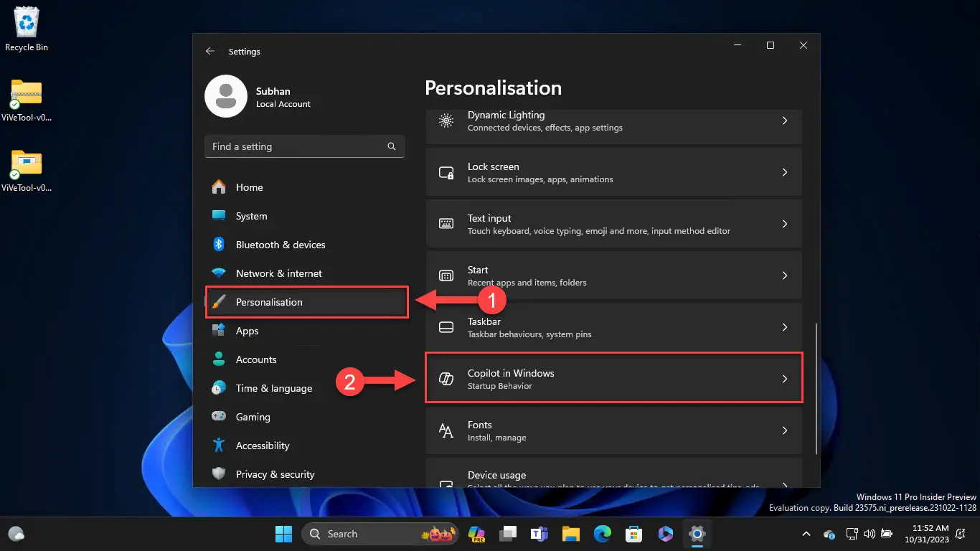
Task: Open Microsoft Teams from taskbar
Action: click(x=540, y=534)
